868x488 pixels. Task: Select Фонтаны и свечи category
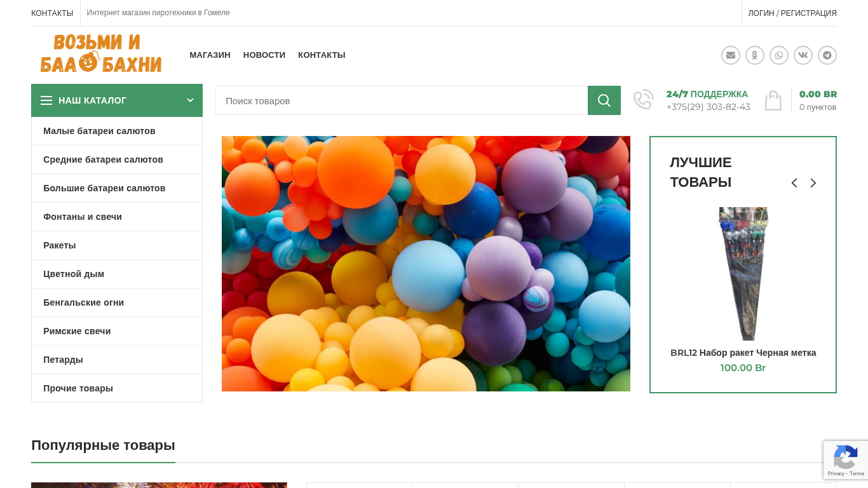(117, 217)
